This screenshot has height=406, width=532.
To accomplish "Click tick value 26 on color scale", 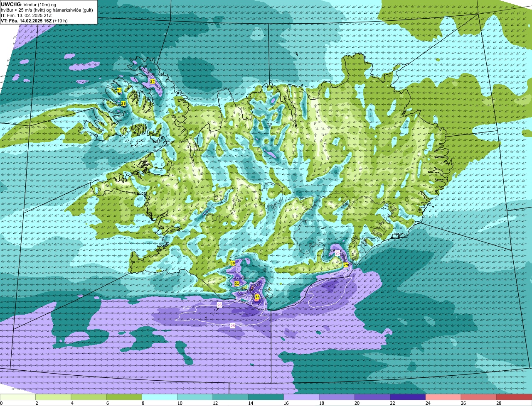I will (x=463, y=403).
